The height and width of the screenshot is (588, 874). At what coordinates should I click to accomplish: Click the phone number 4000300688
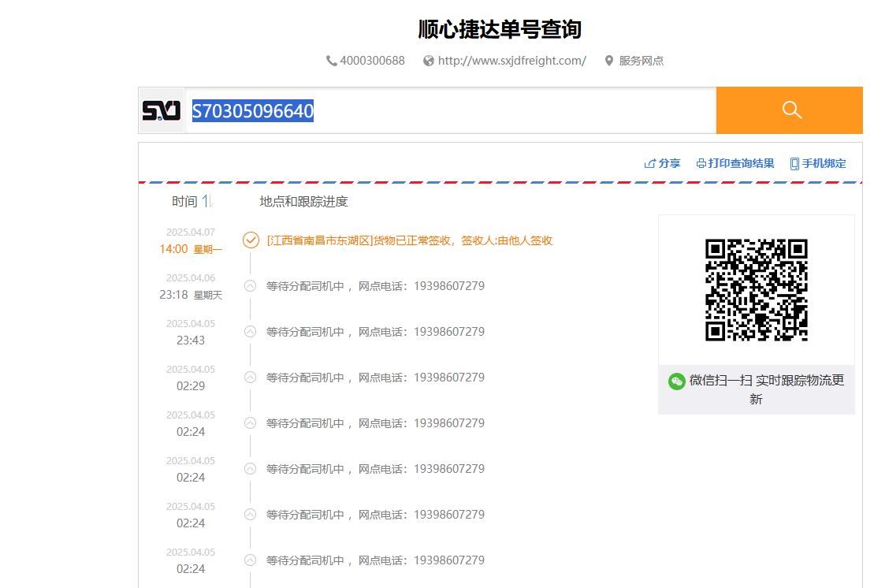[372, 61]
